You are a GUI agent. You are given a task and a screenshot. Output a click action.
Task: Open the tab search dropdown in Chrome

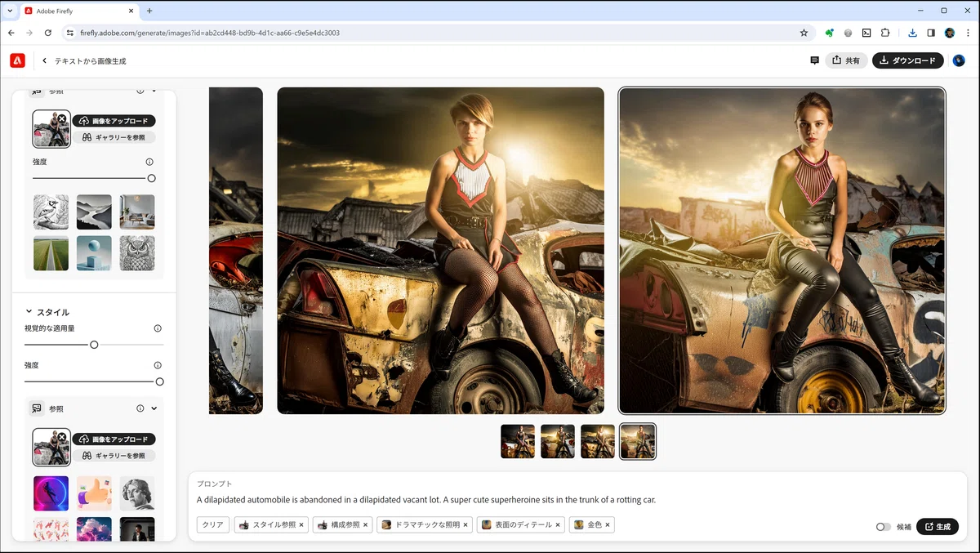coord(10,11)
